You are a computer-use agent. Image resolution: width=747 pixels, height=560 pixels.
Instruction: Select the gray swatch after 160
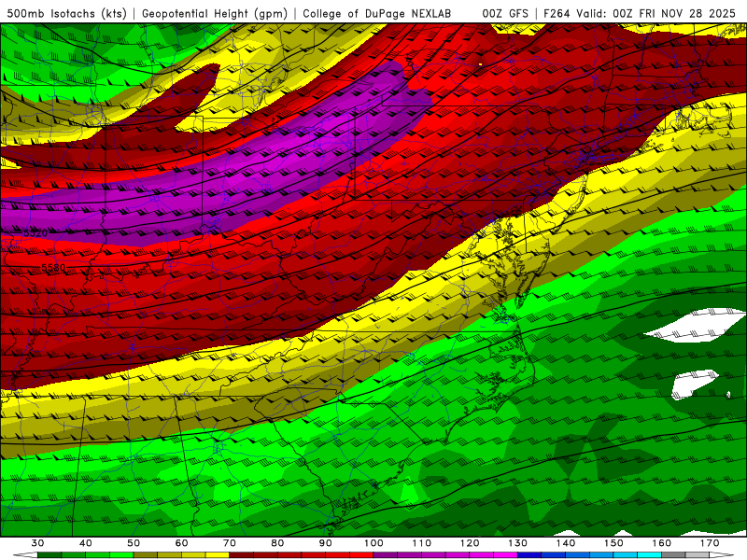click(x=673, y=555)
